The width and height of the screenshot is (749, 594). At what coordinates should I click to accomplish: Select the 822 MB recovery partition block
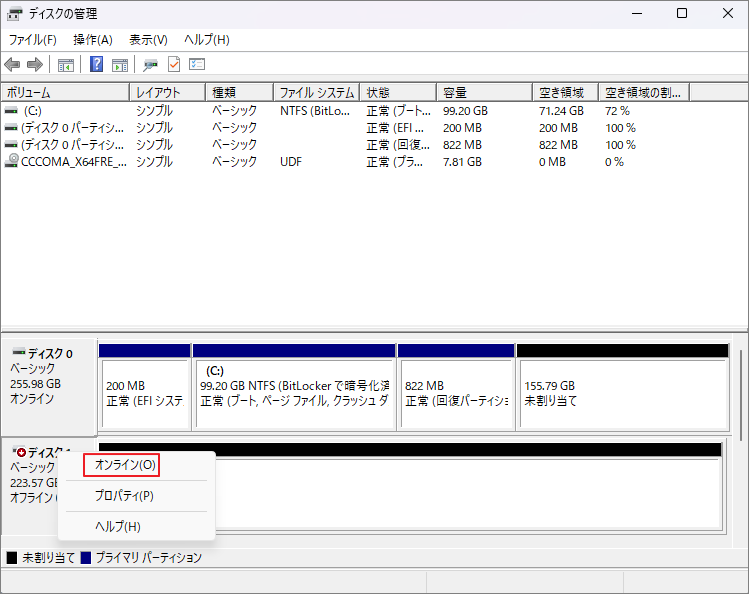(456, 387)
